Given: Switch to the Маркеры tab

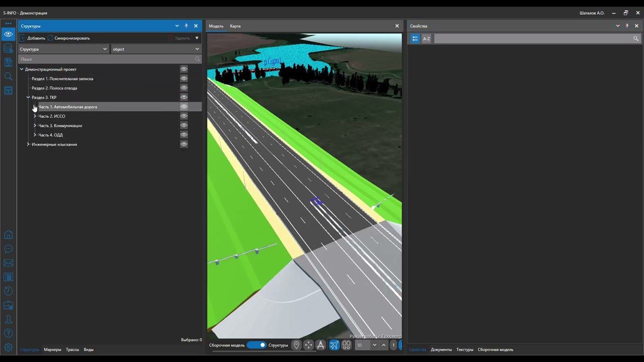Looking at the screenshot, I should [52, 349].
